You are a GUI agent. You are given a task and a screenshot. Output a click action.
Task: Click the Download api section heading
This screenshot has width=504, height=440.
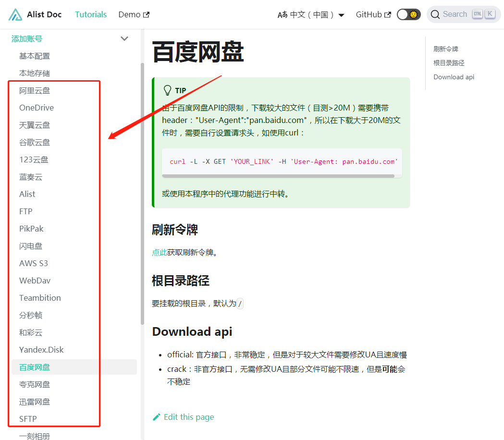point(192,331)
